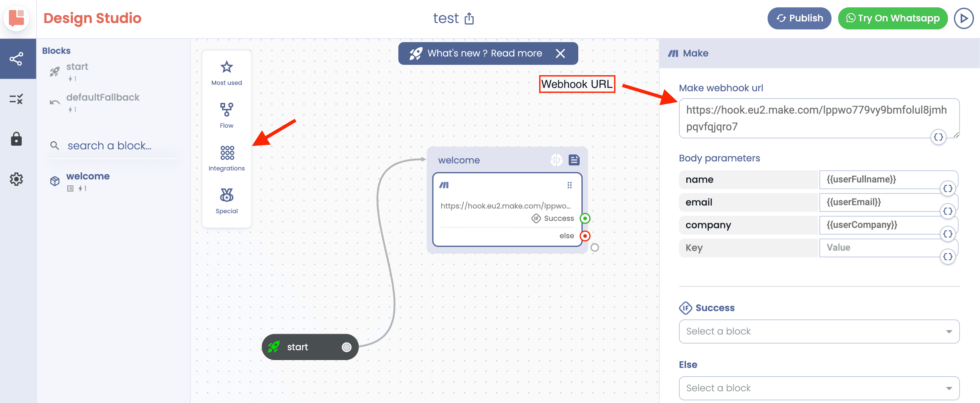This screenshot has height=403, width=980.
Task: Click the grey connector below welcome block
Action: (595, 248)
